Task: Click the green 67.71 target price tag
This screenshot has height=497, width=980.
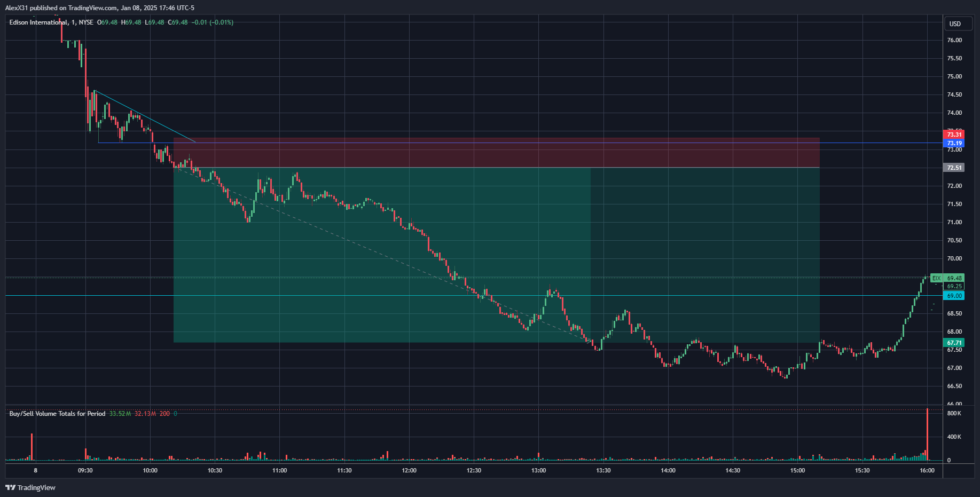Action: point(954,343)
